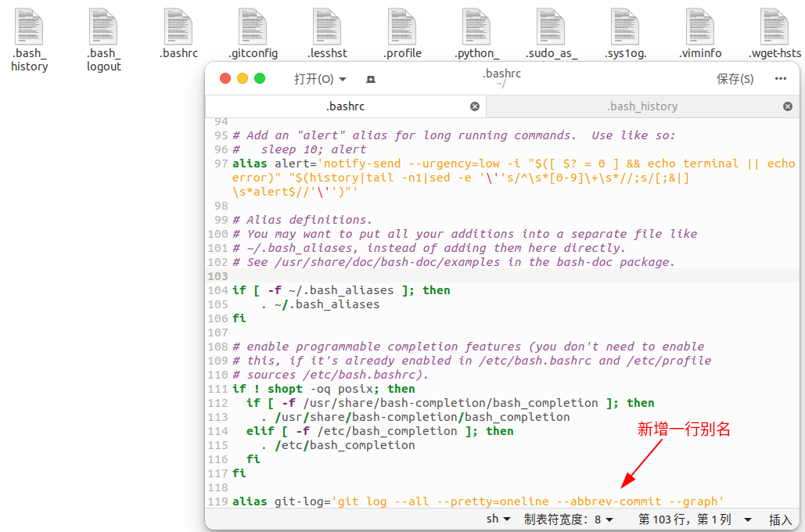Click the yellow minimize button
805x532 pixels.
(x=243, y=78)
